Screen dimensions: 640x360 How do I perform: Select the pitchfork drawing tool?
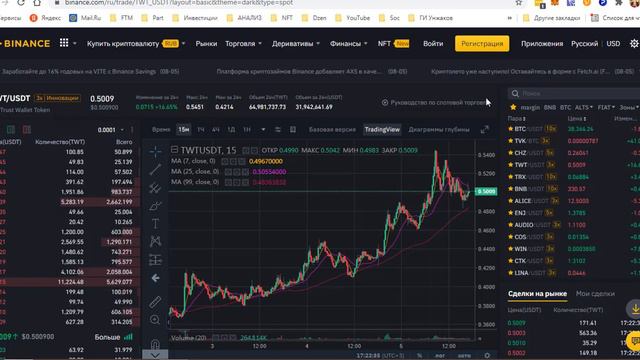pyautogui.click(x=155, y=188)
